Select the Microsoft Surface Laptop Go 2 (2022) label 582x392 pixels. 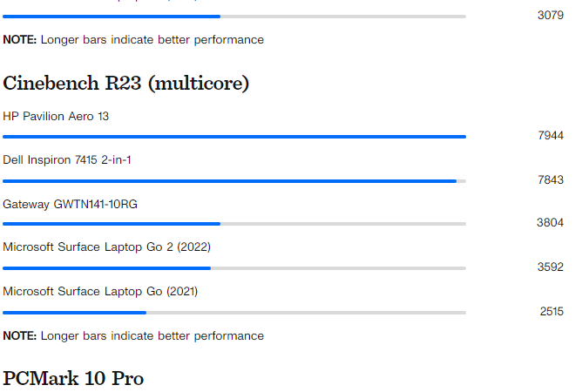106,247
